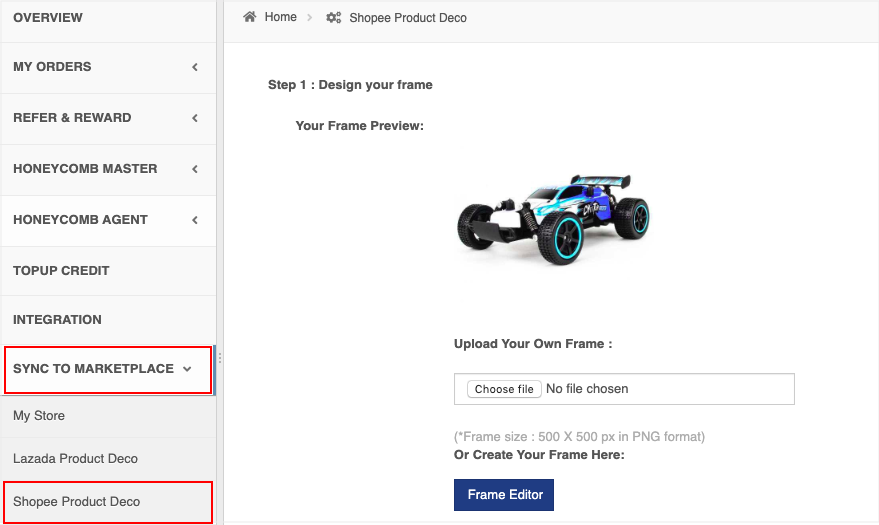
Task: Click the breadcrumb separator arrow after Home
Action: [x=310, y=18]
